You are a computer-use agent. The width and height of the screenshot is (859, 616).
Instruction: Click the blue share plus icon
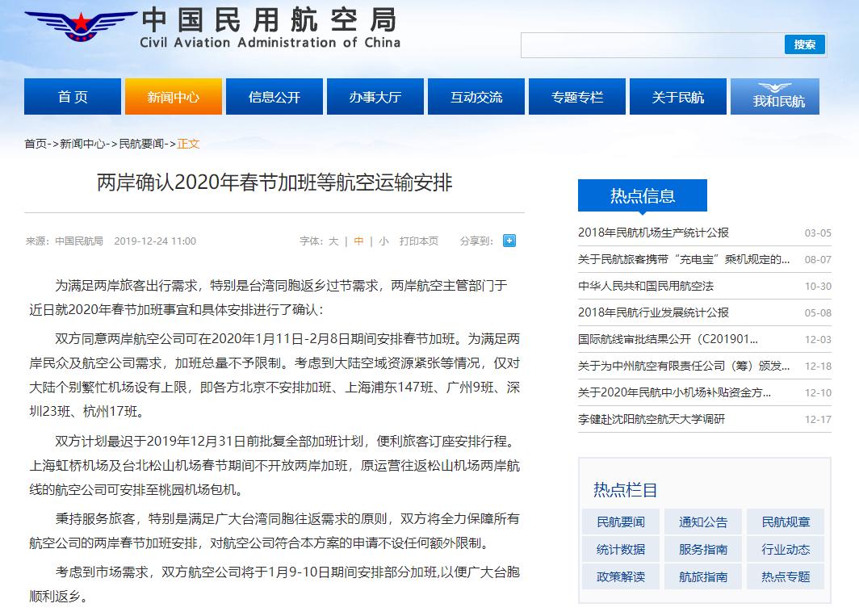509,241
